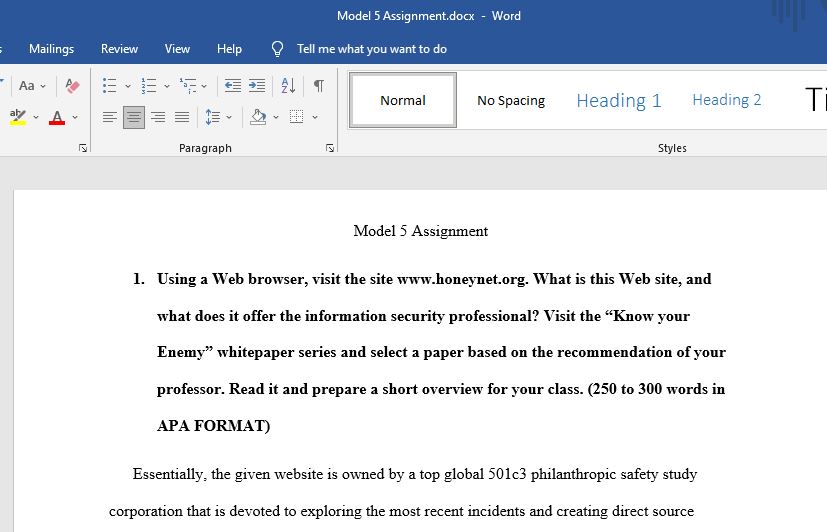
Task: Increase paragraph indent
Action: pos(257,85)
